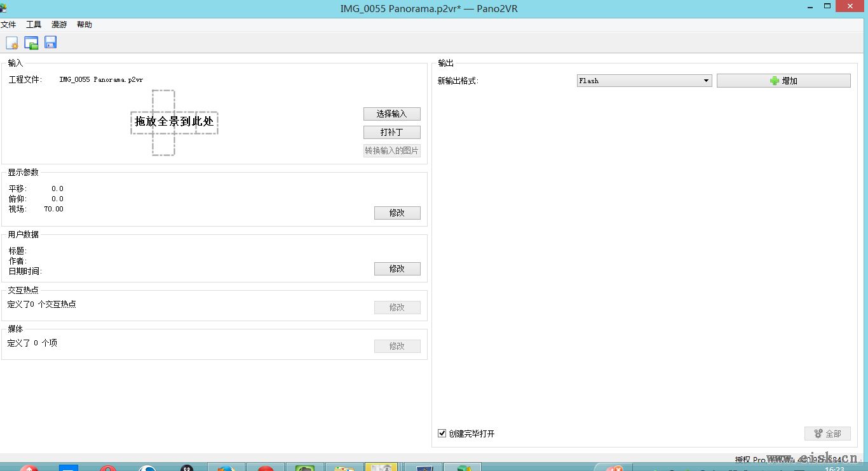Click the 全部 button with gear icon
This screenshot has height=471, width=868.
point(827,434)
